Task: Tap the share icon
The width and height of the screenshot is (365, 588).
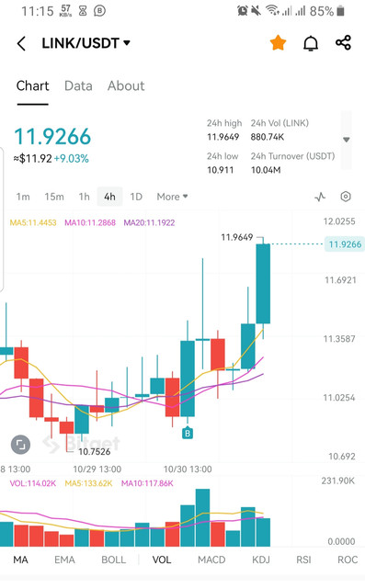Action: 343,43
